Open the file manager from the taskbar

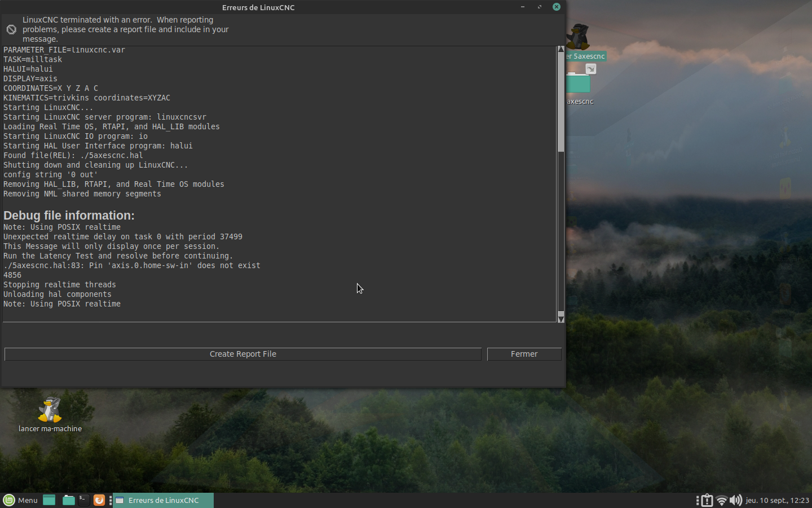68,500
